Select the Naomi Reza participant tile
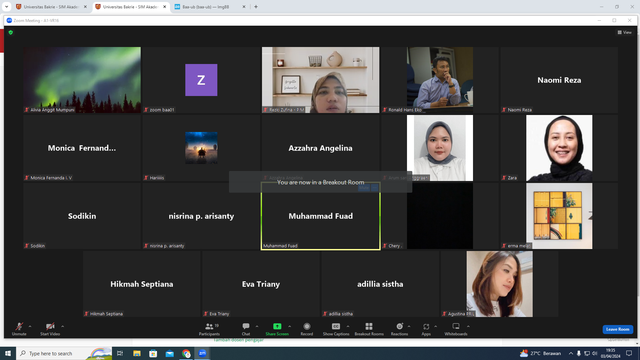Image resolution: width=640 pixels, height=360 pixels. click(559, 80)
